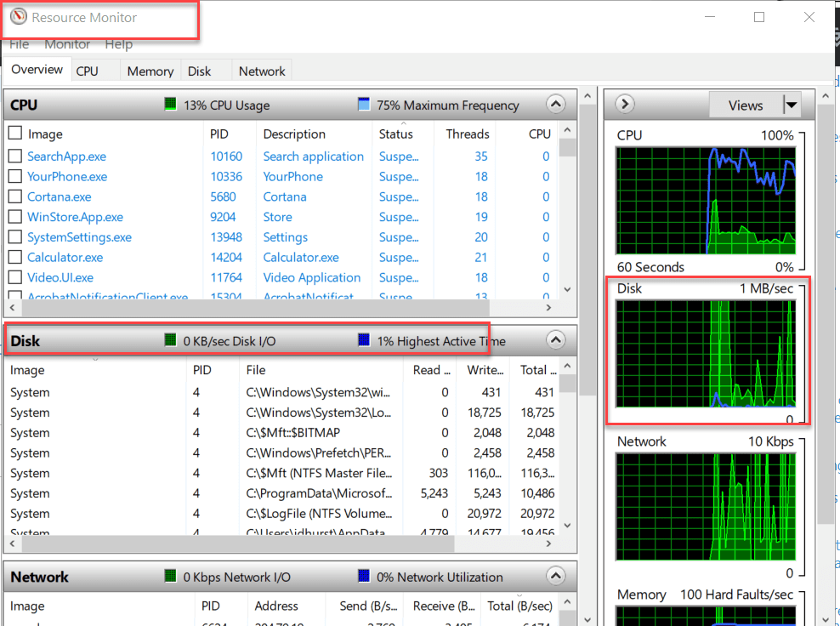Collapse the CPU section with its chevron
The width and height of the screenshot is (840, 626).
[x=556, y=104]
